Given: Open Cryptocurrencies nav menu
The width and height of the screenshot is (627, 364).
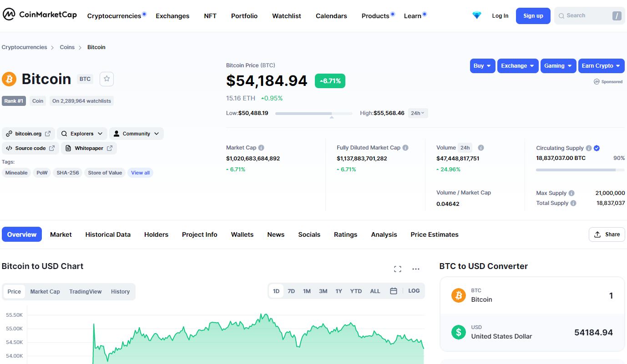Looking at the screenshot, I should pyautogui.click(x=114, y=16).
